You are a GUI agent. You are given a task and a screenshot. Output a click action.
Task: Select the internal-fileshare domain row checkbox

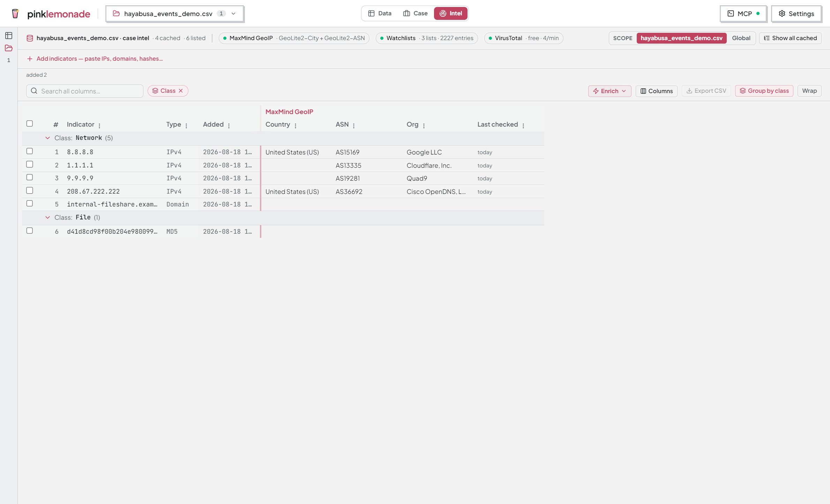30,203
